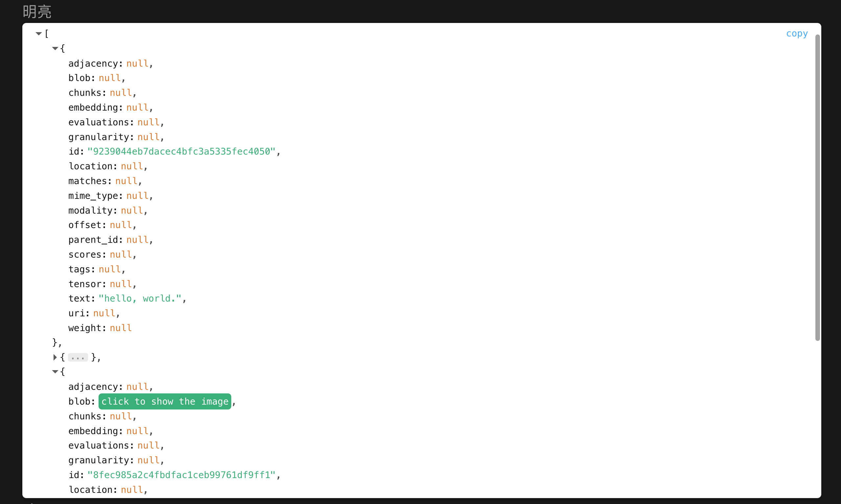
Task: Click the mime_type key in first object
Action: [x=93, y=196]
